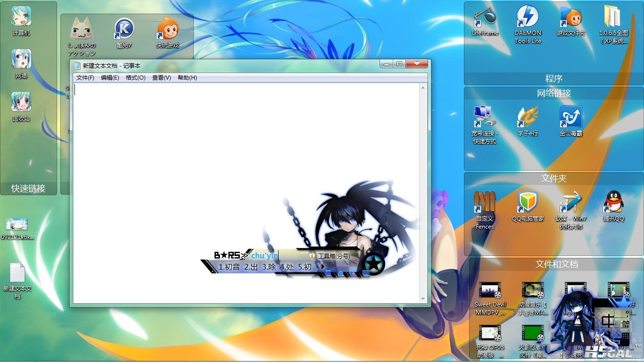This screenshot has width=644, height=362.
Task: Open the 计算机 desktop icon
Action: [21, 21]
